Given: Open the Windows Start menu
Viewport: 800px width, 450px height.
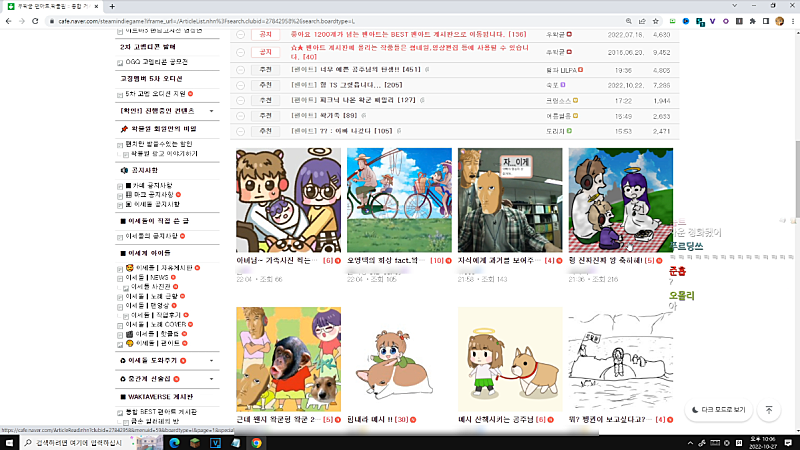Looking at the screenshot, I should pos(9,442).
